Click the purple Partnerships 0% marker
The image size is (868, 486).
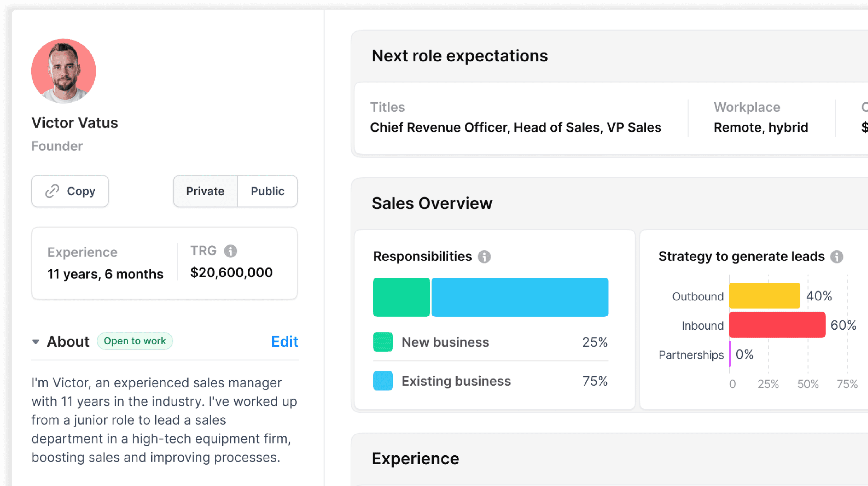coord(730,354)
